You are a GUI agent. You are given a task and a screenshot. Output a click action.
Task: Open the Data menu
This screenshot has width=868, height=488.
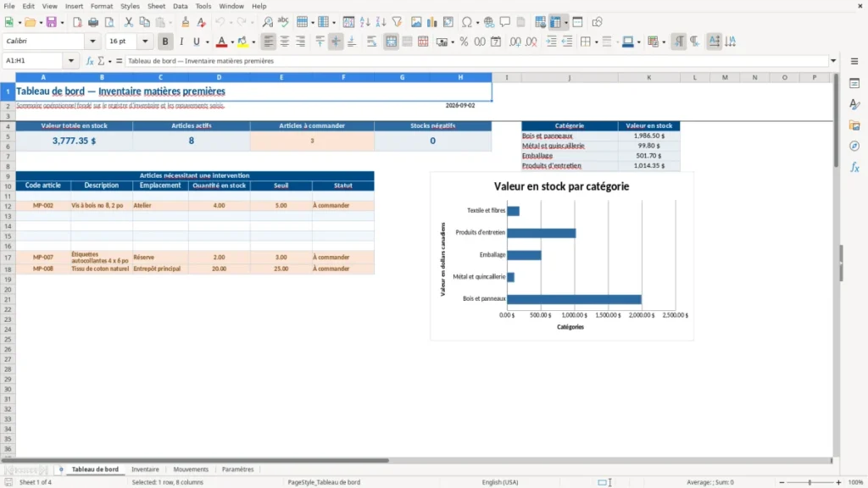pos(180,6)
